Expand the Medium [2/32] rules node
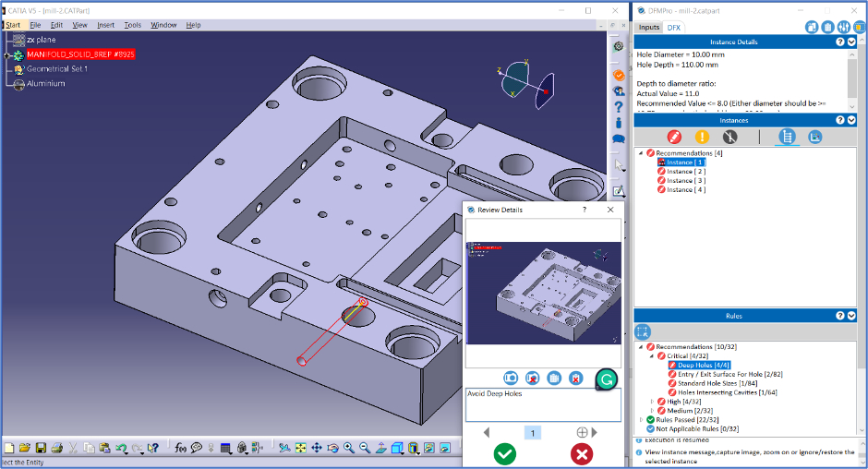Viewport: 868px width, 469px height. 652,411
